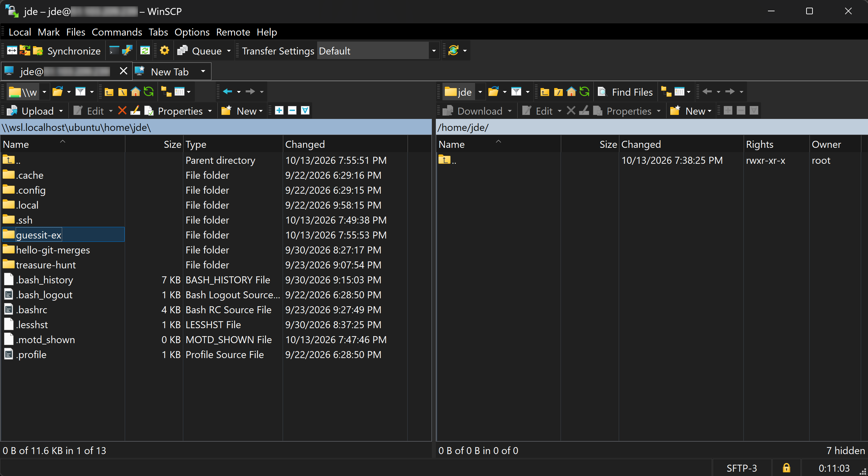Expand the Upload dropdown arrow
The width and height of the screenshot is (868, 476).
(61, 111)
